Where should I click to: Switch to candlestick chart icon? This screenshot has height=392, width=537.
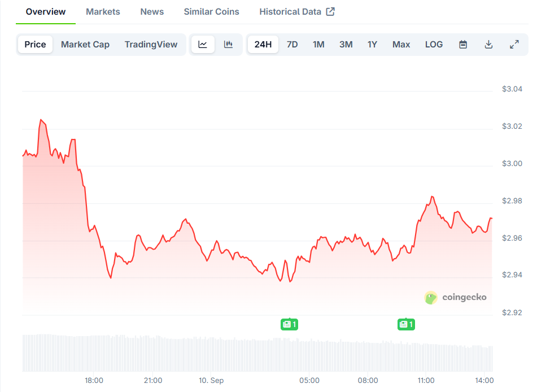[x=228, y=45]
